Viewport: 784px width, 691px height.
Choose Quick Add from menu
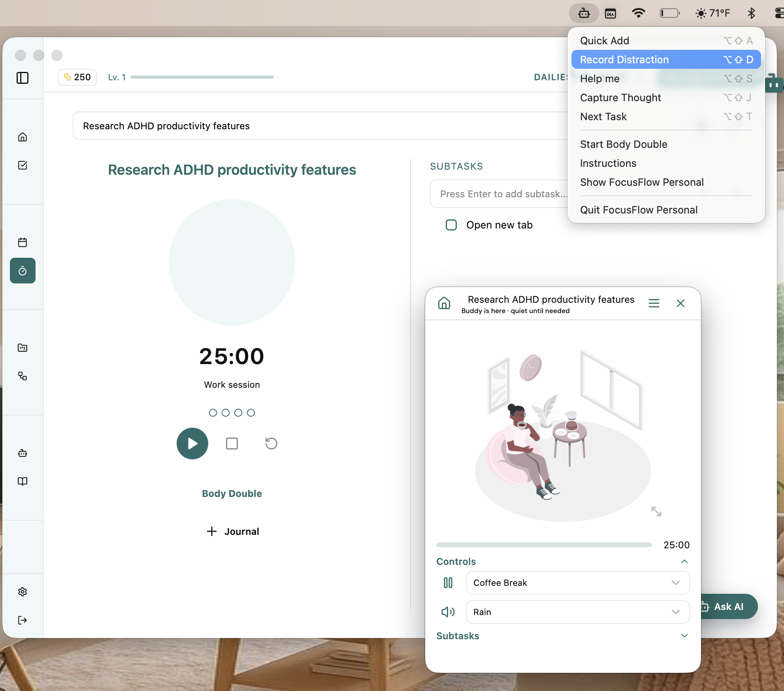coord(666,40)
